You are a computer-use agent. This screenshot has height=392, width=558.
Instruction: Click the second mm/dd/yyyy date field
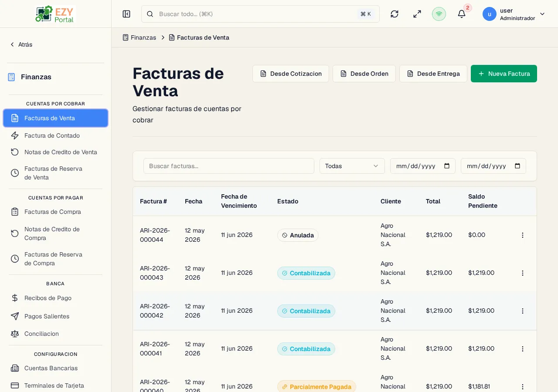pyautogui.click(x=493, y=166)
